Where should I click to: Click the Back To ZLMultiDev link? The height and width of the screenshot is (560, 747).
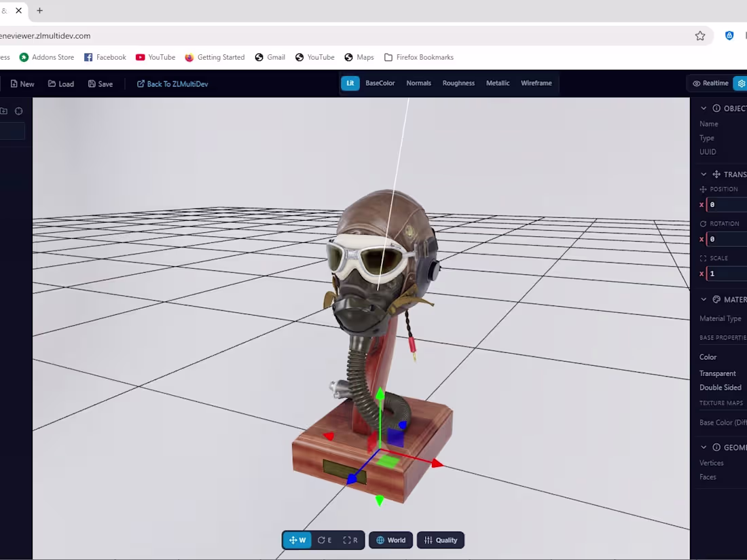pos(172,83)
